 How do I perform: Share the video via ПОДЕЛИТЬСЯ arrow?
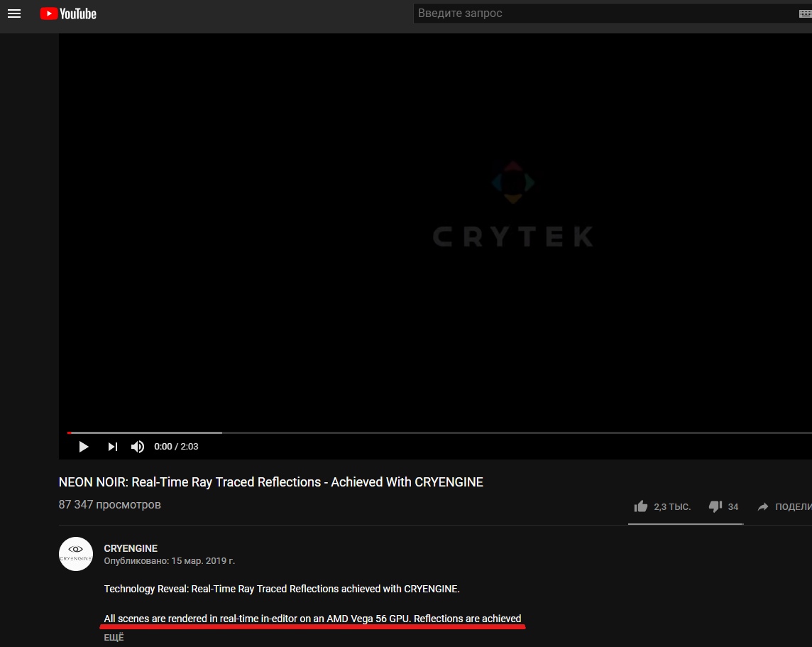click(784, 506)
